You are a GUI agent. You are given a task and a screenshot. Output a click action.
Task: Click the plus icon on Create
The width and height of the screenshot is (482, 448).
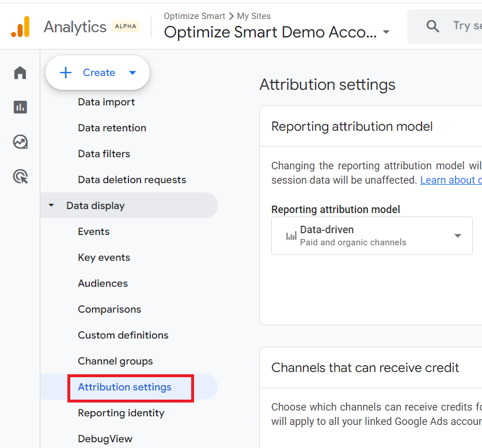coord(66,73)
